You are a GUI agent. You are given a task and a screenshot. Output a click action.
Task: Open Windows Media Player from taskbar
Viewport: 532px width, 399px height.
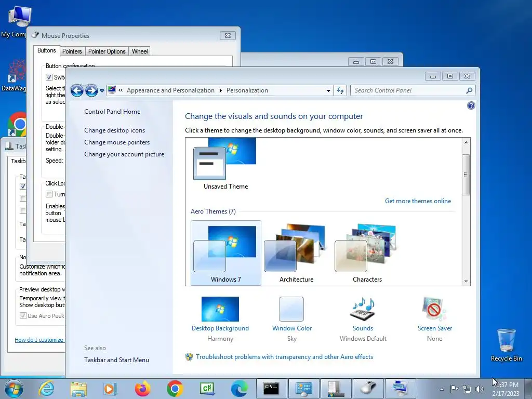click(x=110, y=389)
